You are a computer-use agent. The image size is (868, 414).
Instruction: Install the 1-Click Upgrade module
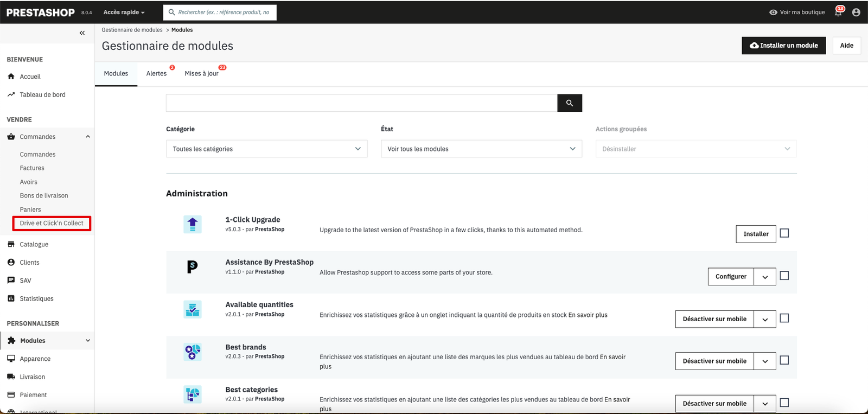756,234
